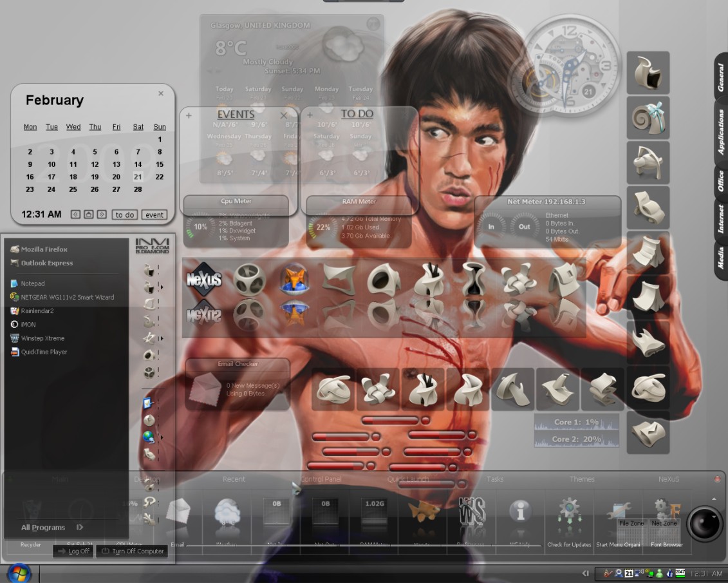Click the calendar's "to do" button
The width and height of the screenshot is (728, 583).
coord(124,215)
